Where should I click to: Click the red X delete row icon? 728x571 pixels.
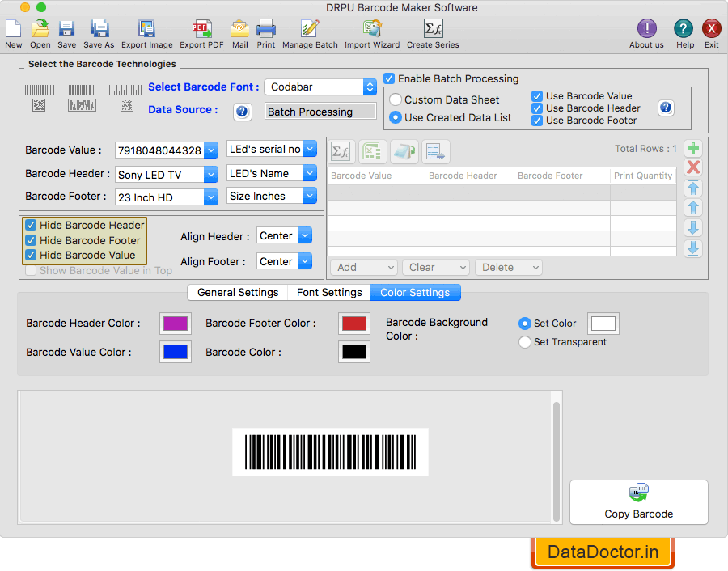(693, 167)
